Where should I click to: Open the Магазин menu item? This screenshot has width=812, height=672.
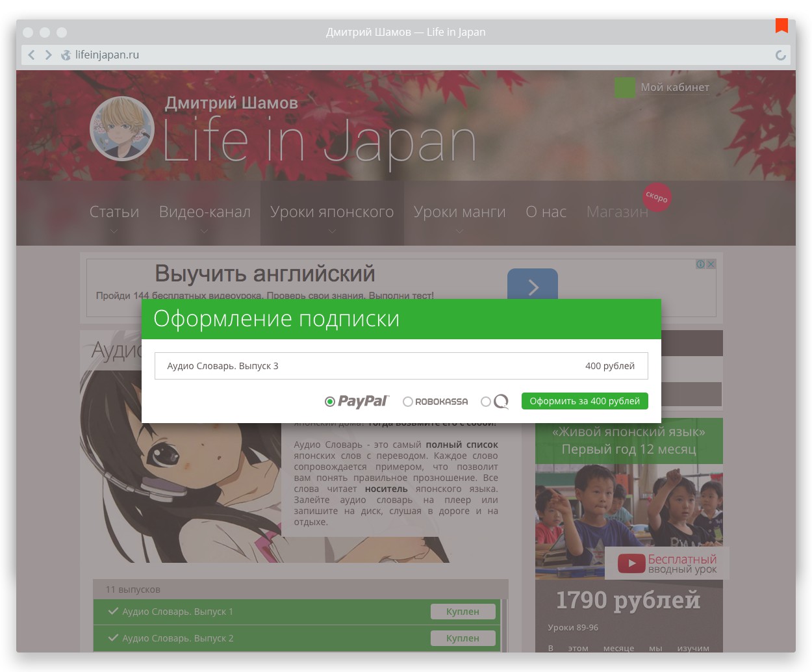pyautogui.click(x=617, y=212)
